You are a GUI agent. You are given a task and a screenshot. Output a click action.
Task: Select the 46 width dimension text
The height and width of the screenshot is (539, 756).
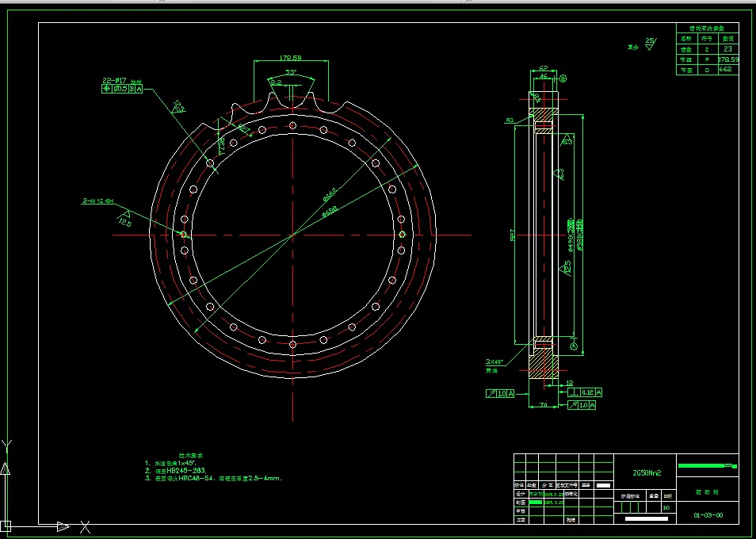[544, 76]
